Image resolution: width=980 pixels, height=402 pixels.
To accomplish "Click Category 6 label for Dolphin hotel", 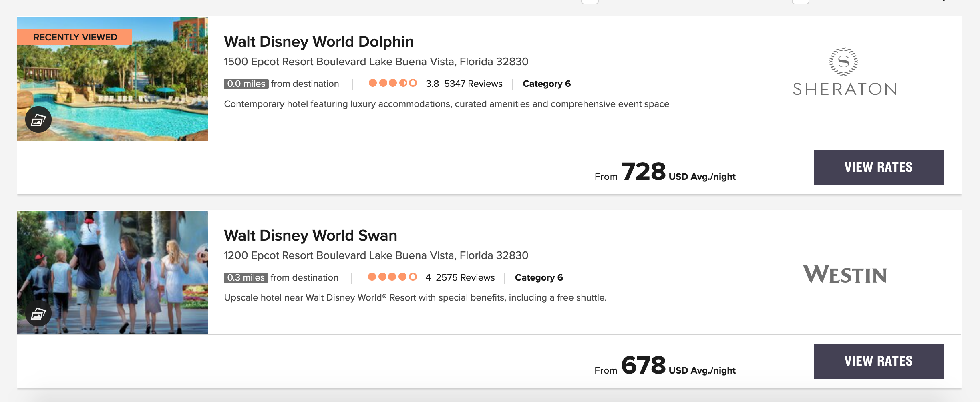I will 546,84.
